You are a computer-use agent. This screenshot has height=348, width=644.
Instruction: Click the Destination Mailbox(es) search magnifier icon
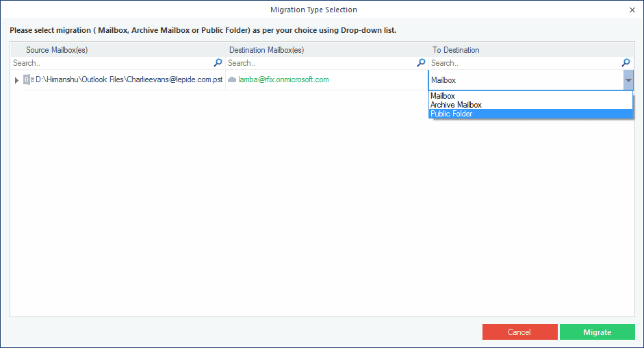point(421,62)
